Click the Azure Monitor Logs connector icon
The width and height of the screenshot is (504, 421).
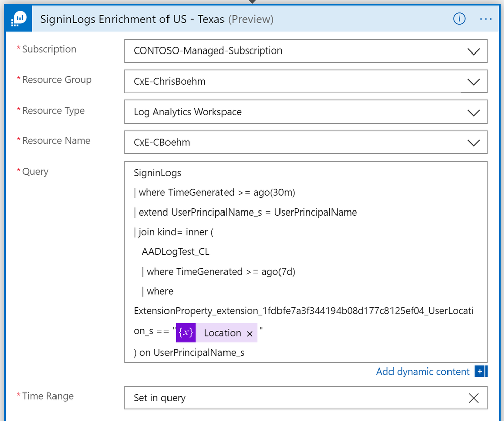click(19, 20)
